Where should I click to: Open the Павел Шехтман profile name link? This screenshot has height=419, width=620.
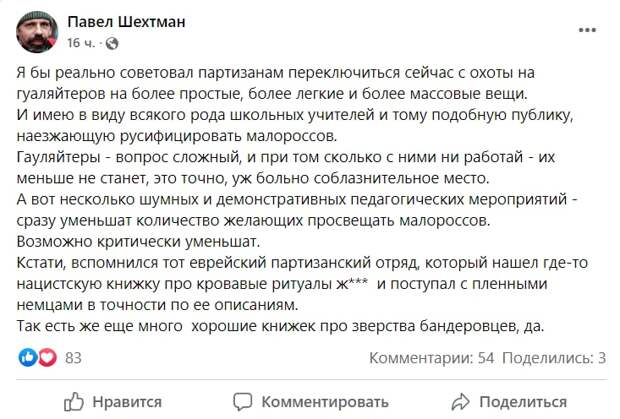(x=126, y=22)
